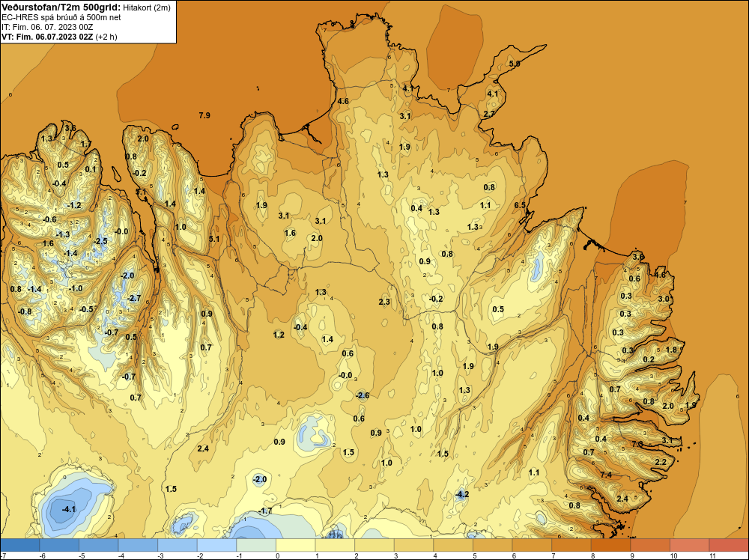The width and height of the screenshot is (749, 560).
Task: Click the -0.8 temperature value
Action: [x=25, y=311]
